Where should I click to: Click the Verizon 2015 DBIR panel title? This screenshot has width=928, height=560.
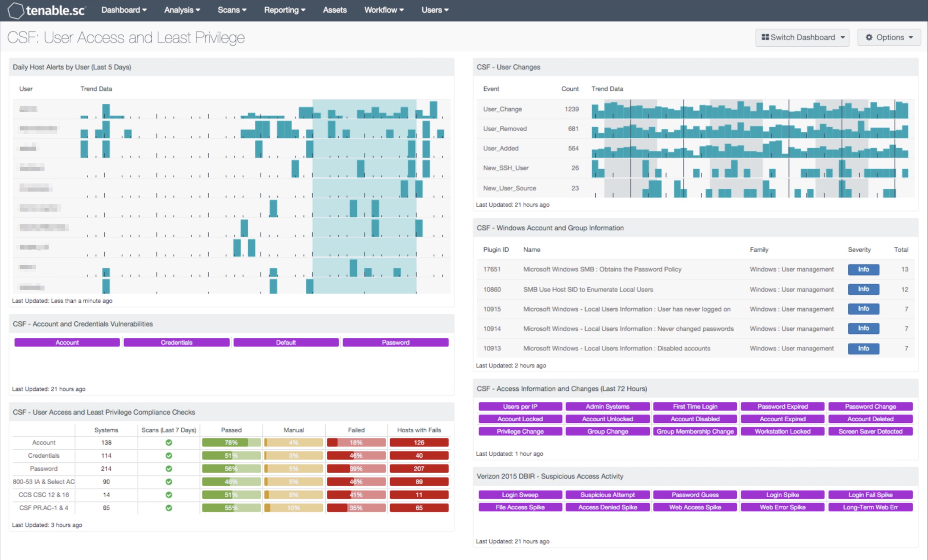tap(550, 477)
